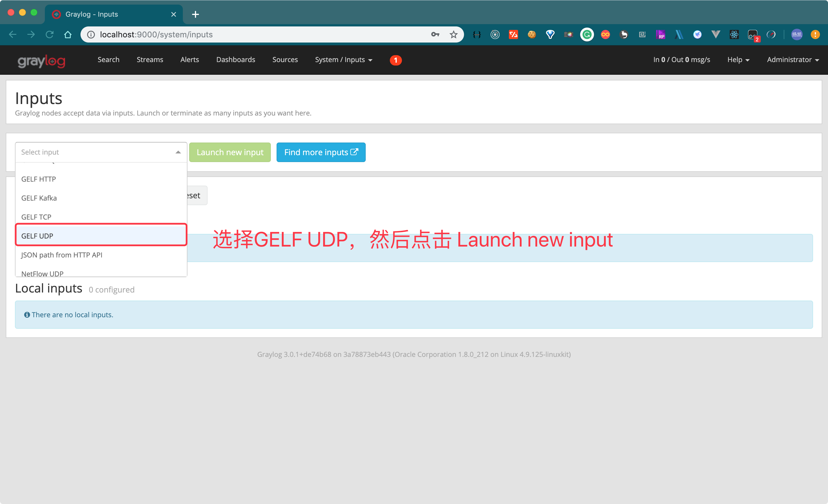Open saved passwords key icon
Viewport: 828px width, 504px height.
[x=435, y=34]
